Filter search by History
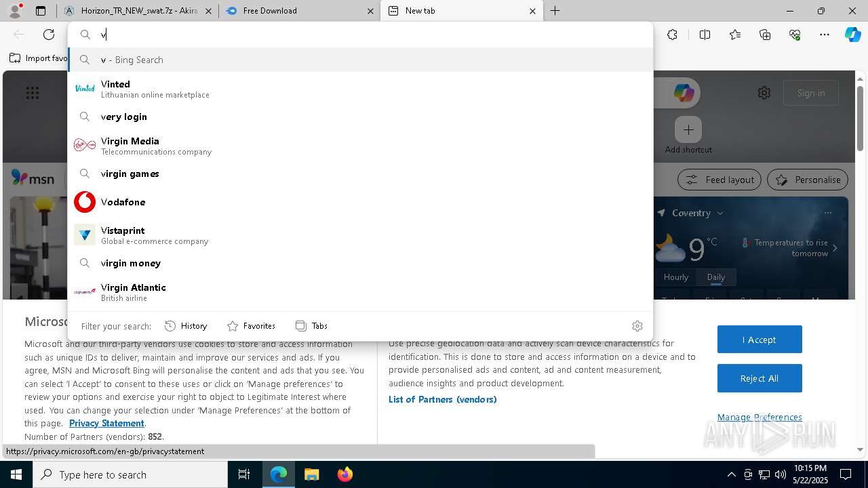 pyautogui.click(x=186, y=326)
